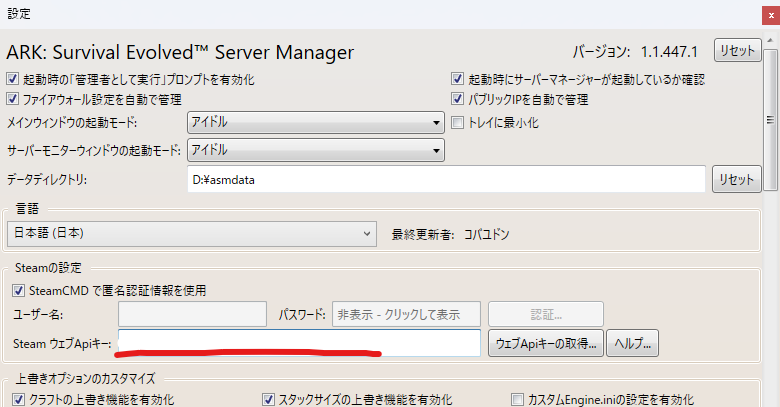Toggle ファイアウォール設定を自動で管理 checkbox

click(12, 99)
